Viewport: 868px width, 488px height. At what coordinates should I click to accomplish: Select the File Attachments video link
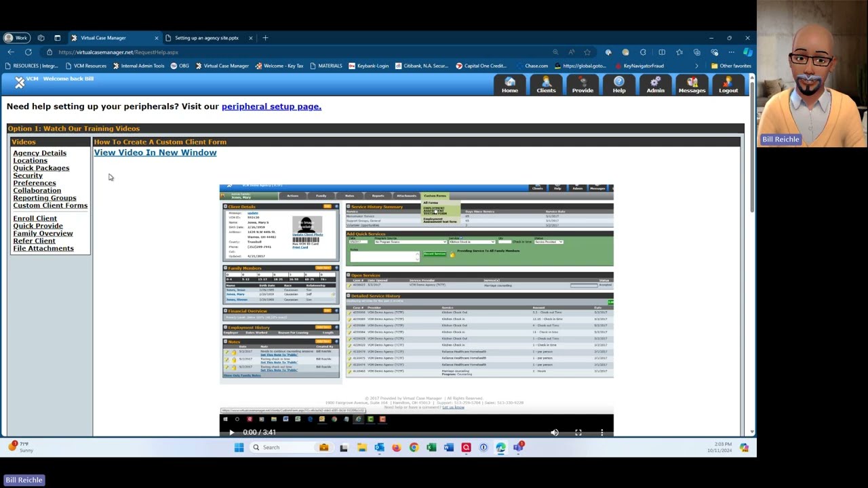(x=43, y=249)
